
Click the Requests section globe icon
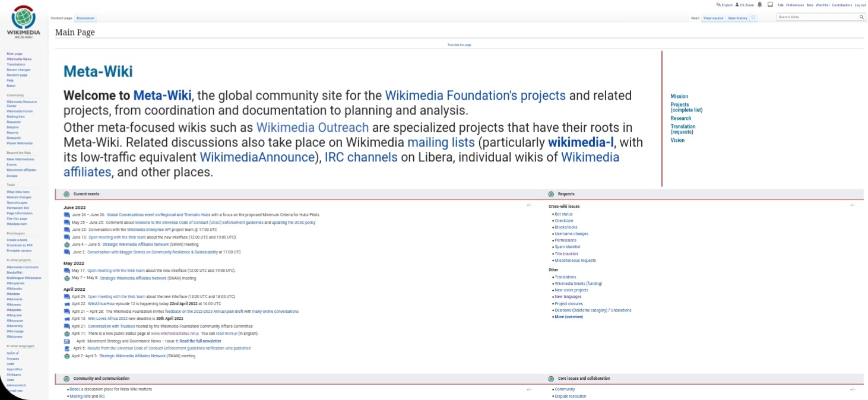[x=551, y=194]
